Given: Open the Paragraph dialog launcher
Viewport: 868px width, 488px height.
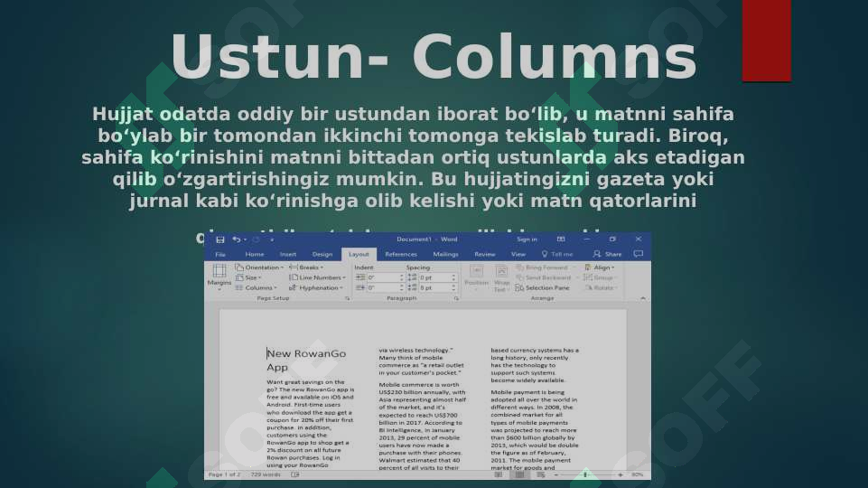Looking at the screenshot, I should pos(456,298).
